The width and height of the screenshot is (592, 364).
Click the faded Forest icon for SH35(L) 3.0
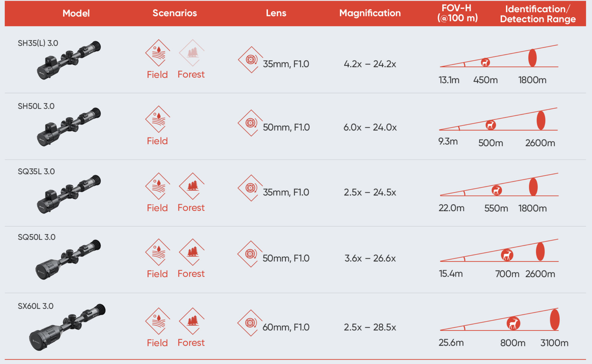point(192,53)
